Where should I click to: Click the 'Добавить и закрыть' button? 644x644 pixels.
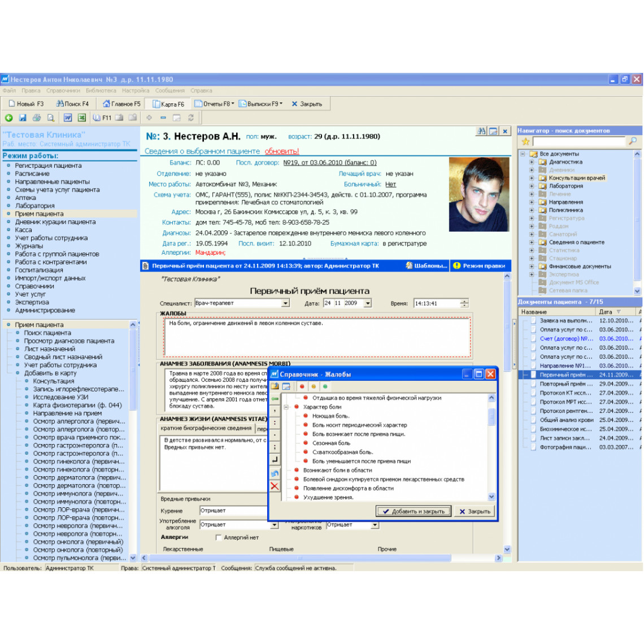[414, 511]
